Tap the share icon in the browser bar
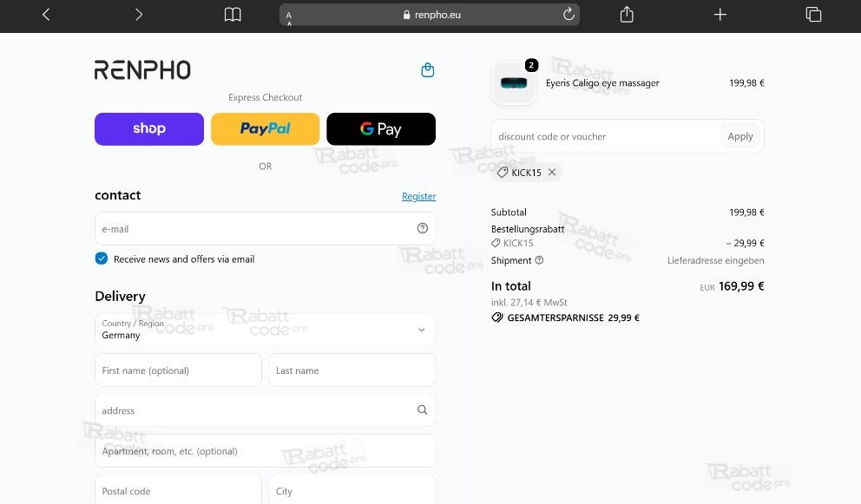 [627, 14]
